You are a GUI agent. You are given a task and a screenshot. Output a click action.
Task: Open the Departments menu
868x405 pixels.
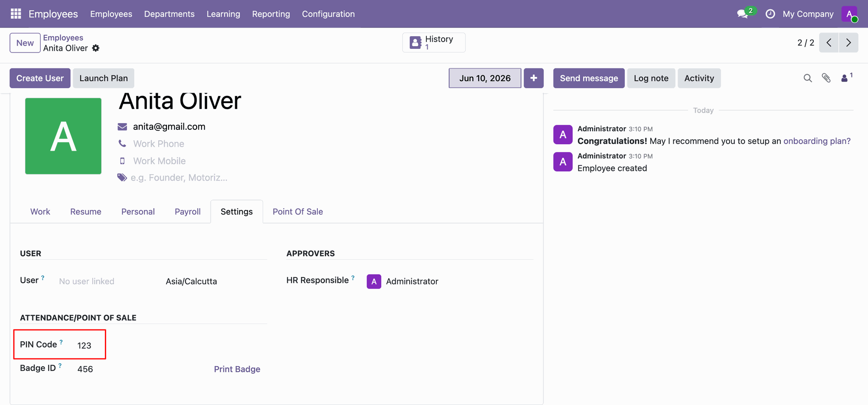pos(169,14)
